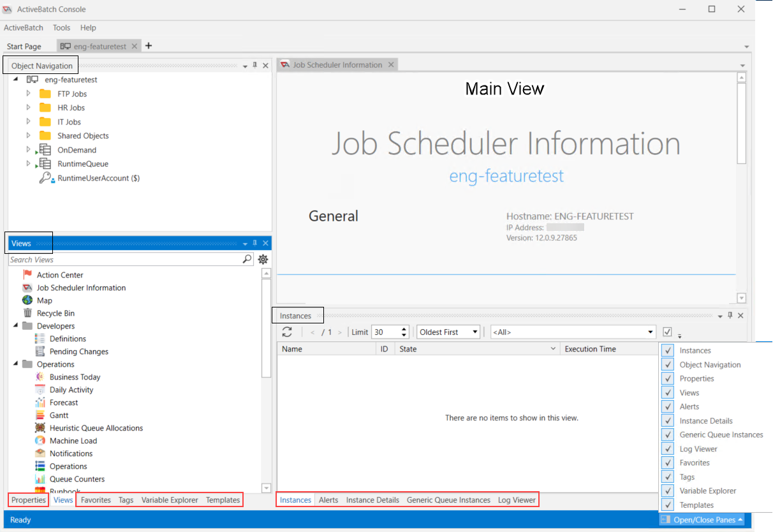Click the Open/Close Panes button
This screenshot has width=773, height=532.
(703, 520)
